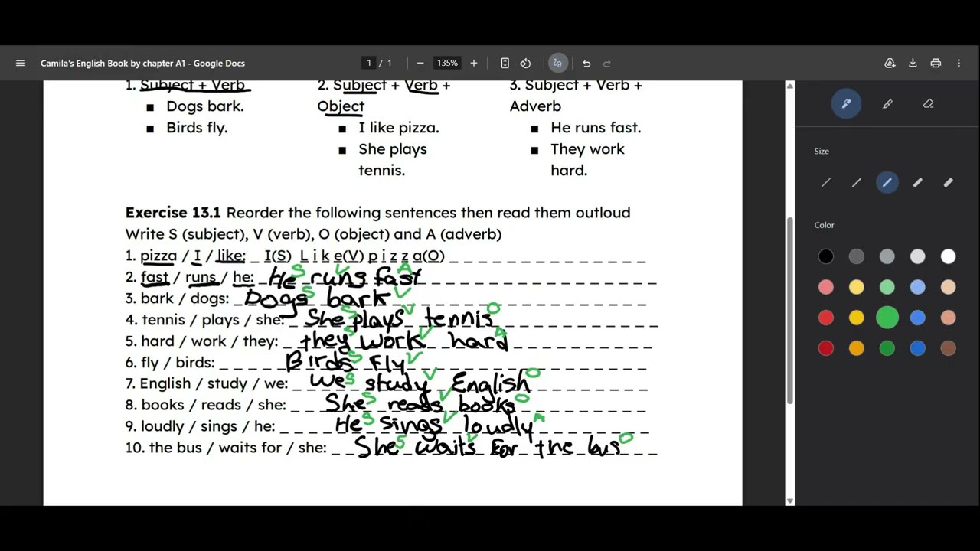Download the PDF file
Image resolution: width=980 pixels, height=551 pixels.
click(913, 64)
